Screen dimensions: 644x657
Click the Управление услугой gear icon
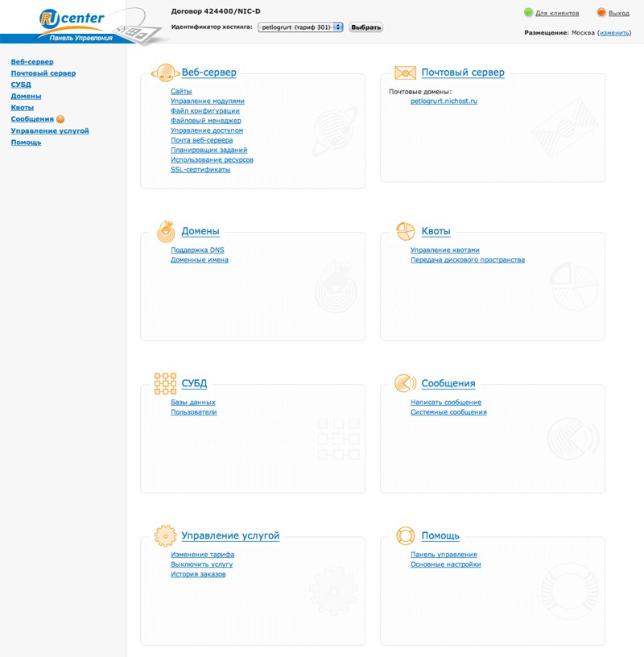click(166, 535)
